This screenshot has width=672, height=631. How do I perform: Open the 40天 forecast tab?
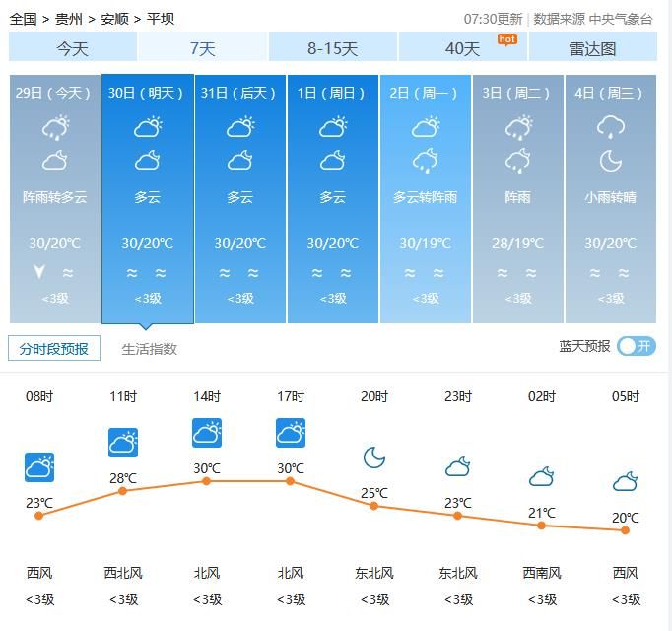click(x=462, y=48)
